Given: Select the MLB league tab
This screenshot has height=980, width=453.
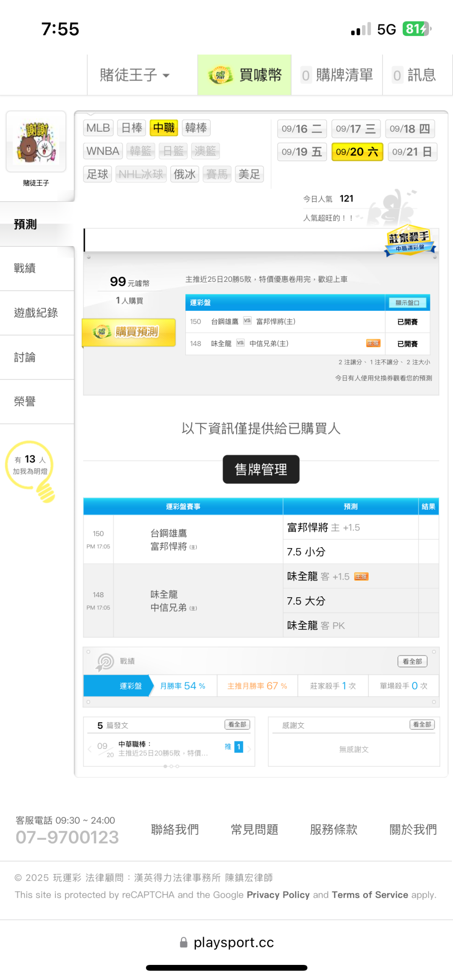Looking at the screenshot, I should 98,128.
